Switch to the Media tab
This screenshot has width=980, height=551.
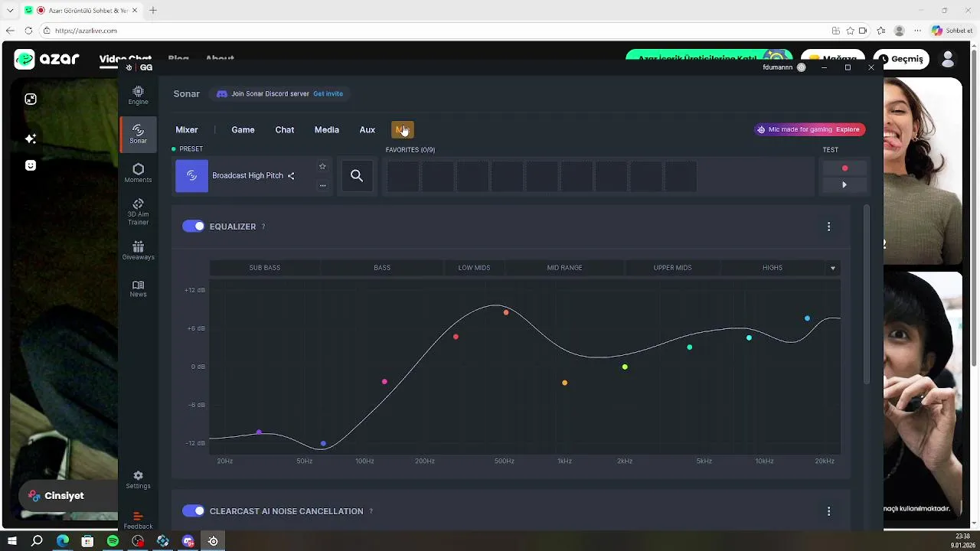(327, 130)
